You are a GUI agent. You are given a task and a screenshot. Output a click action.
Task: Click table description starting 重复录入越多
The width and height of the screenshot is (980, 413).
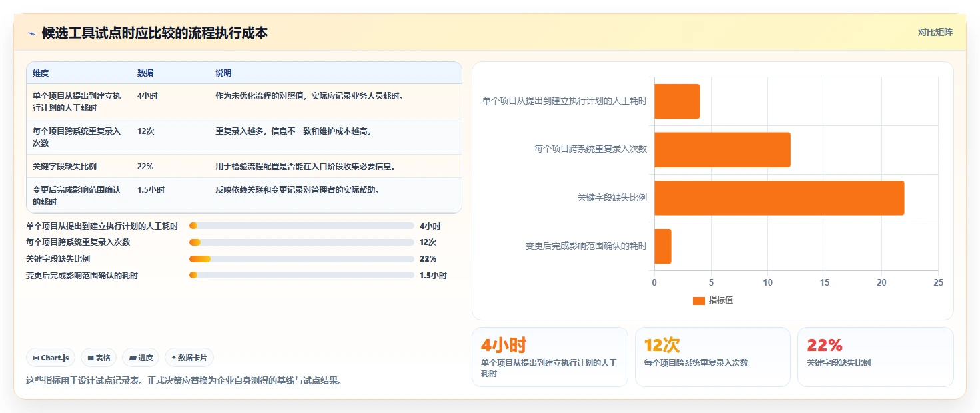[293, 131]
